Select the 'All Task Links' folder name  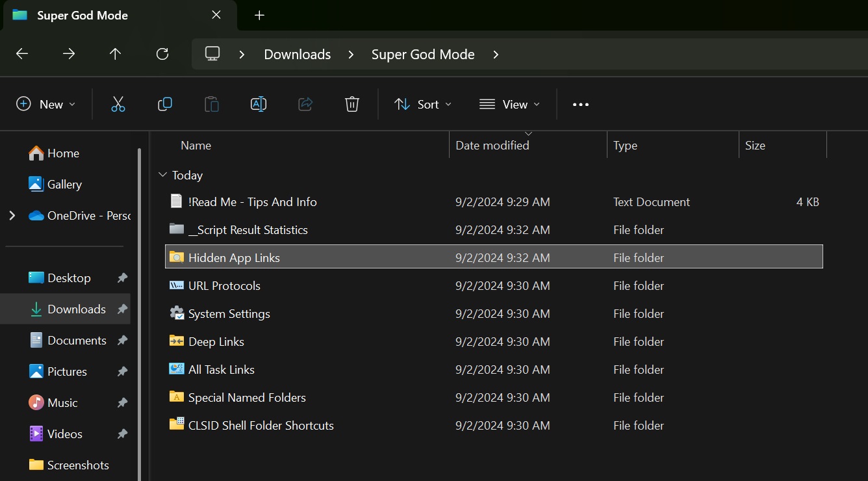[222, 369]
